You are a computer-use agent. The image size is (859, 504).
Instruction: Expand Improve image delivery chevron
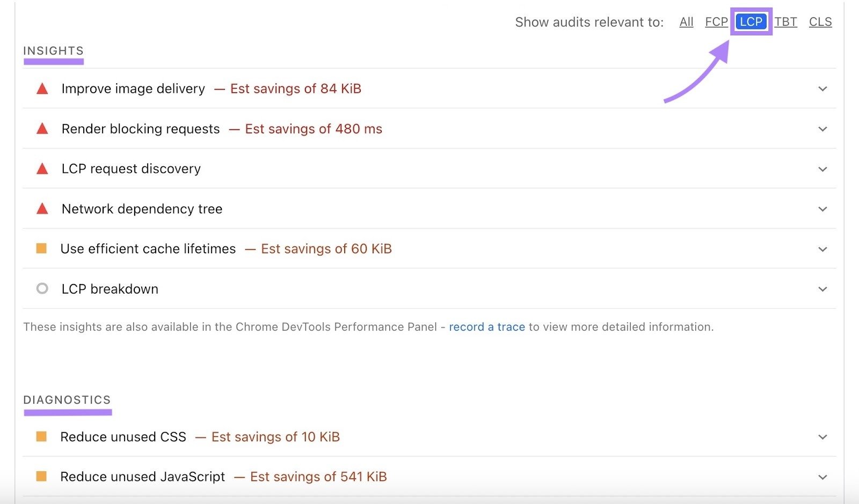pos(822,89)
